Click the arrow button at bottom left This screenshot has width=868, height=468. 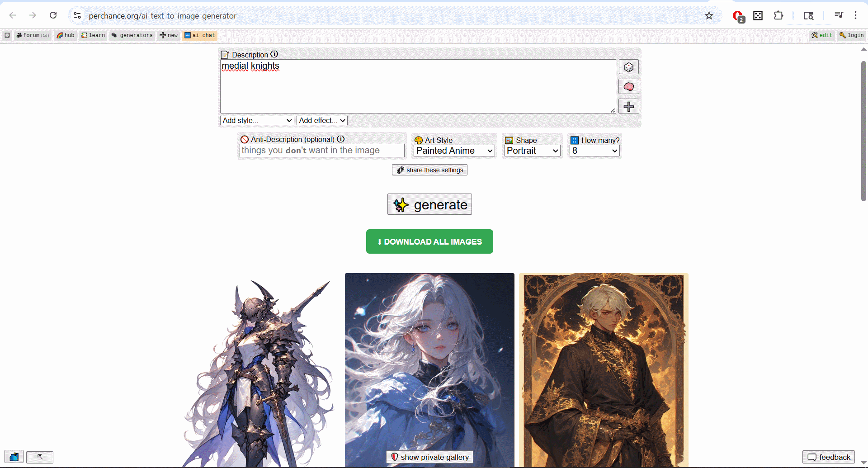coord(40,457)
